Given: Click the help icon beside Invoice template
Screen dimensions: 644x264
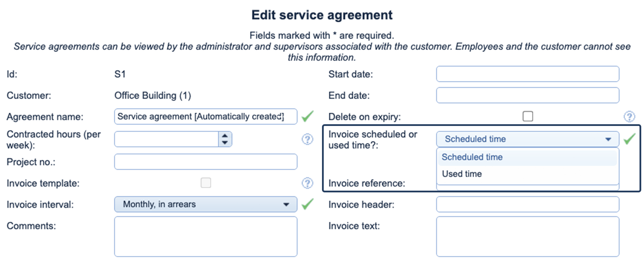Looking at the screenshot, I should 307,183.
